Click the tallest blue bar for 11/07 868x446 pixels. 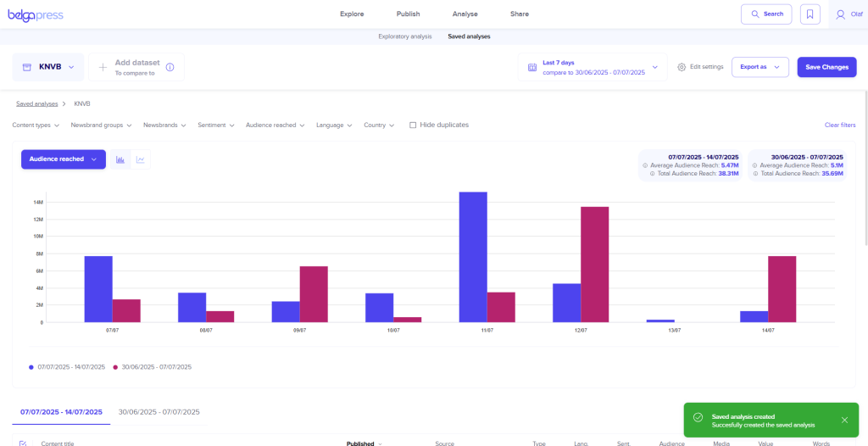(473, 256)
